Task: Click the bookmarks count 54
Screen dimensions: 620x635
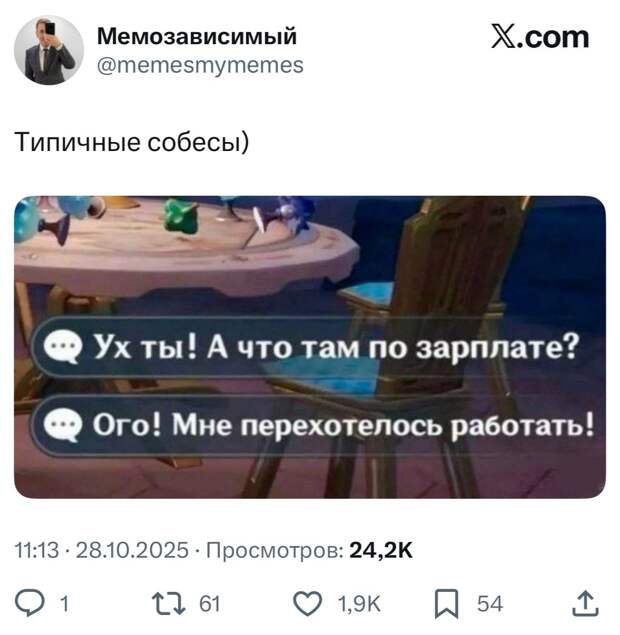Action: (490, 604)
